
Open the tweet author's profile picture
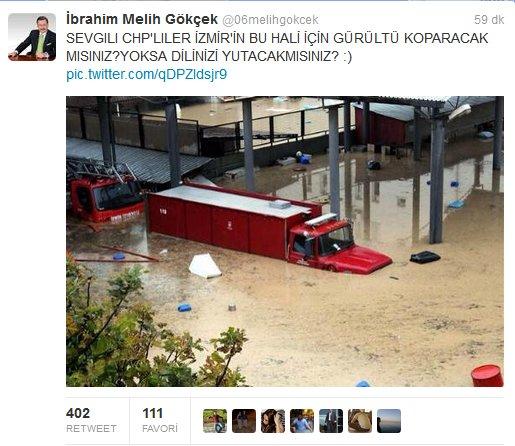click(x=32, y=37)
